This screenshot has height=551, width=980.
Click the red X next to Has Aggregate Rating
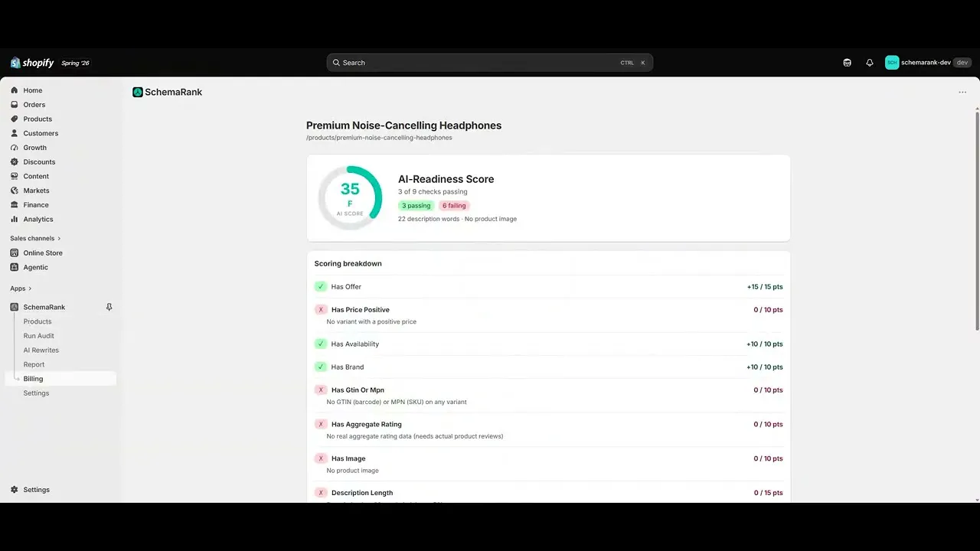click(x=321, y=424)
